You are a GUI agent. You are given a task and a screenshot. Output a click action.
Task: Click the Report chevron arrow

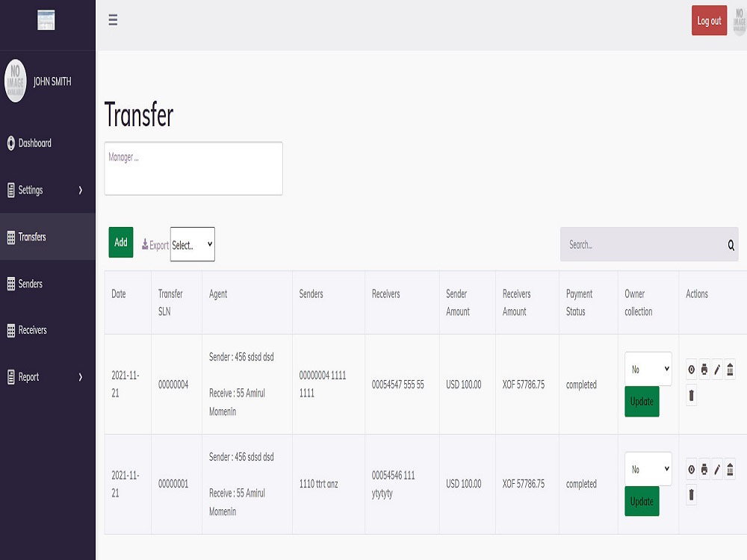tap(81, 377)
